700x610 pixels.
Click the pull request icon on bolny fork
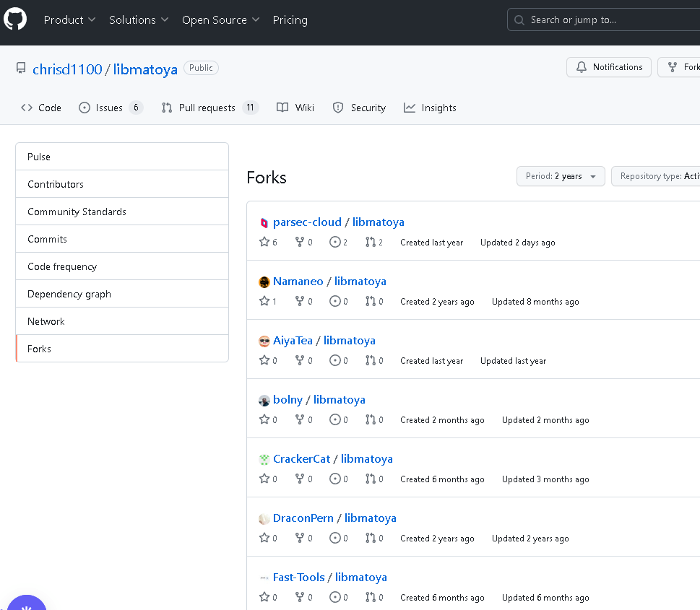pos(370,419)
